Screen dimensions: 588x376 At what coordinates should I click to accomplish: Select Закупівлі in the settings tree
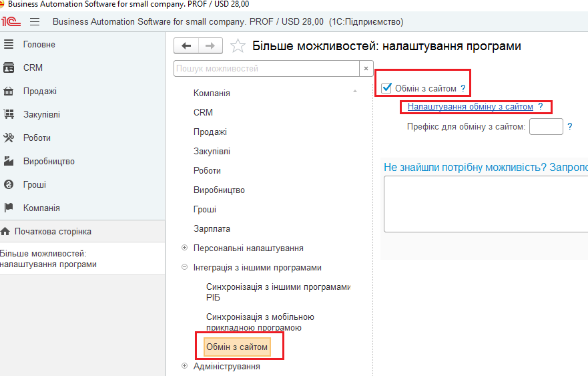(x=212, y=152)
